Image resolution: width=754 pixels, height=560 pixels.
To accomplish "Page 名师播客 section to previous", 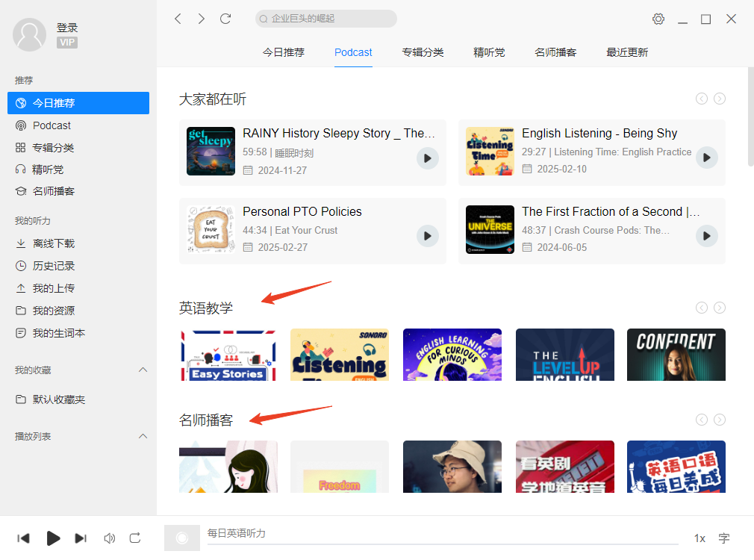I will [x=702, y=420].
